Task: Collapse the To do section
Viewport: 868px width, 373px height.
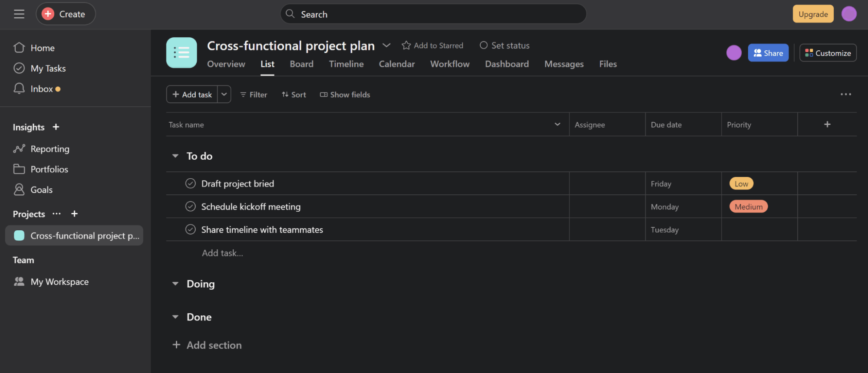Action: point(175,156)
